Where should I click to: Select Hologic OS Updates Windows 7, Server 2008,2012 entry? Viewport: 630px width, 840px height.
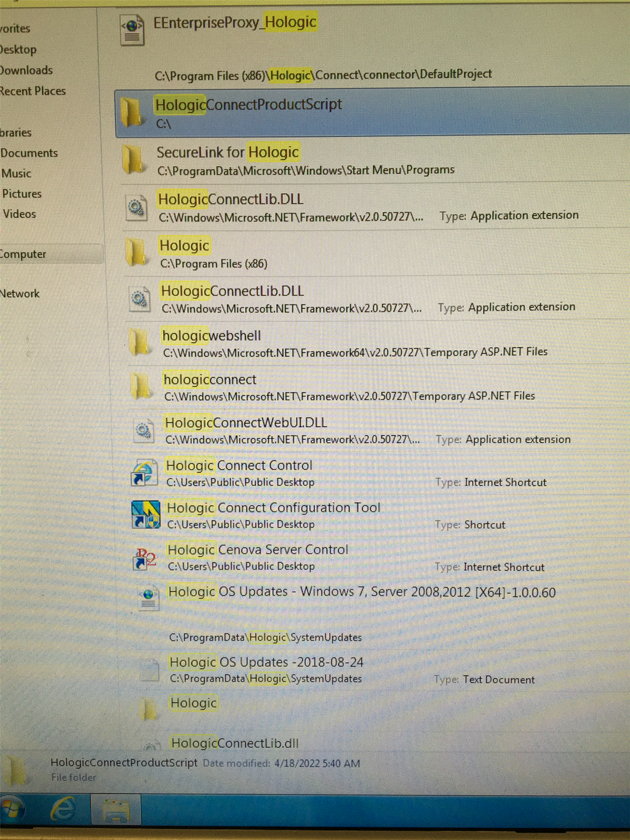pyautogui.click(x=362, y=592)
